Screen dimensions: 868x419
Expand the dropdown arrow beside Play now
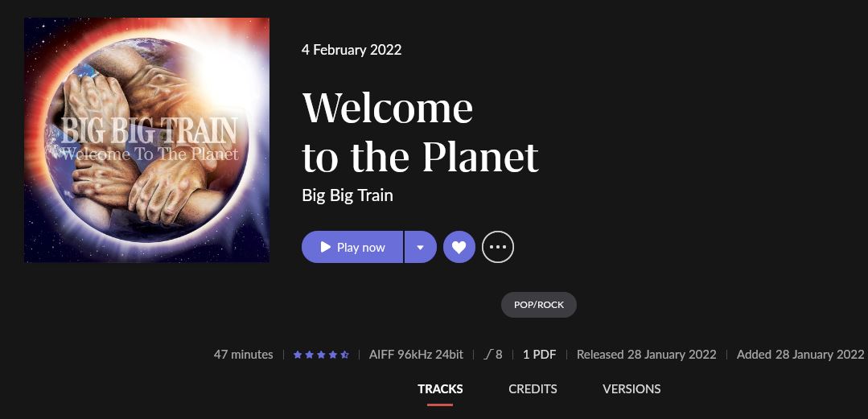(x=420, y=247)
